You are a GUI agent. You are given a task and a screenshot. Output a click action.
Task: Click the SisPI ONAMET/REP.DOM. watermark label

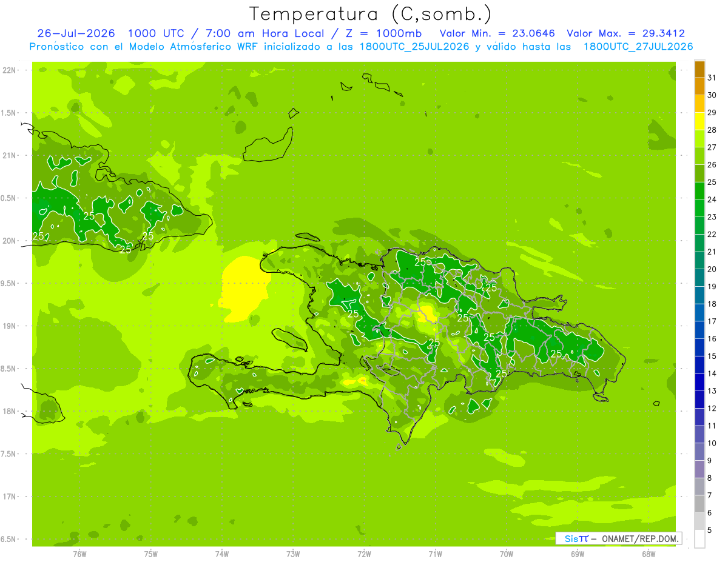pos(618,538)
